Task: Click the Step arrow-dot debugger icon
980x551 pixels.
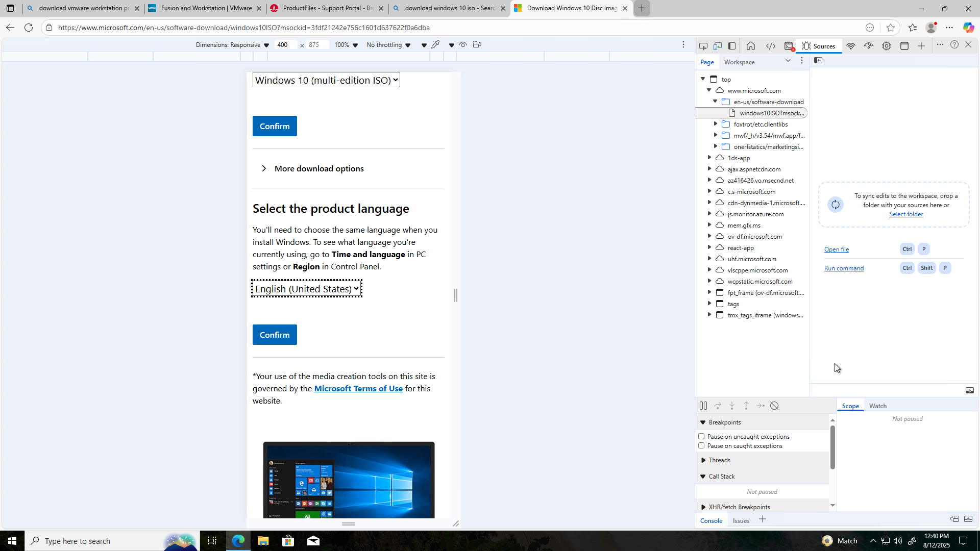Action: pos(761,406)
